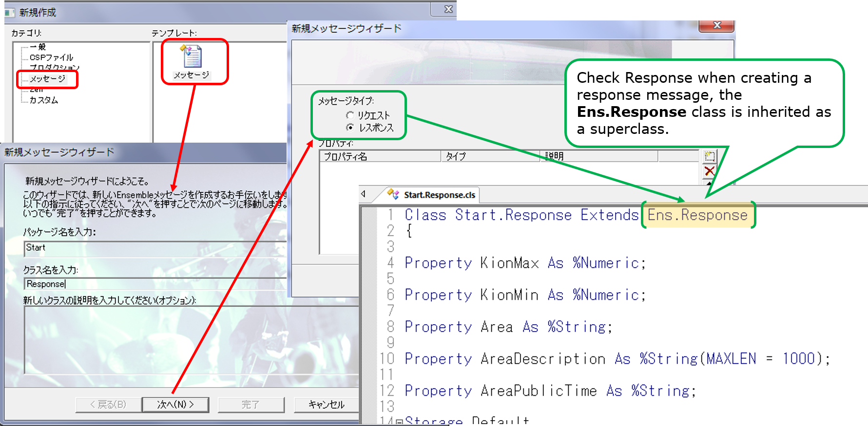Select the レスポンス radio button
Screen dimensions: 868x426
350,128
